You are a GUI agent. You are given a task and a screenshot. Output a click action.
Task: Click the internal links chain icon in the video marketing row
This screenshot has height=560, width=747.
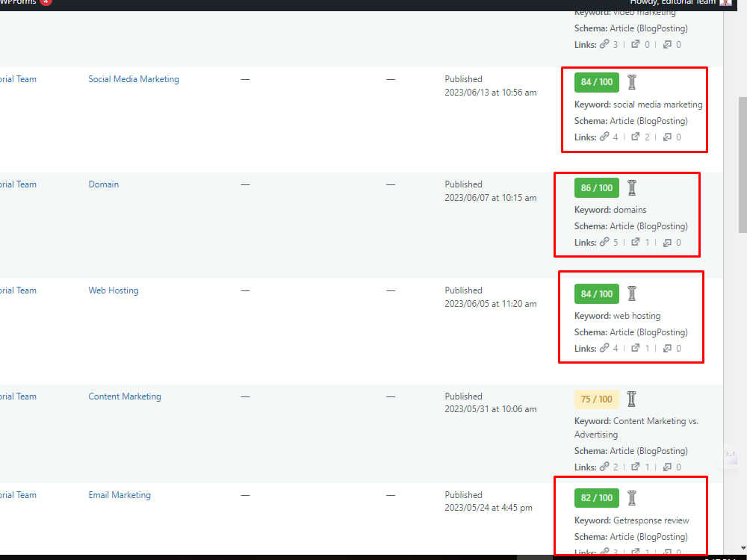coord(604,44)
